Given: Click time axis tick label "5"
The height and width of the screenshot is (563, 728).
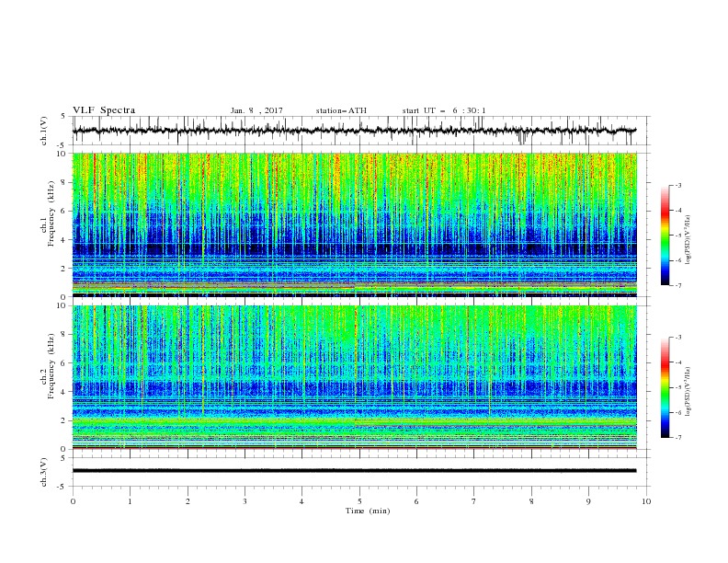Looking at the screenshot, I should (359, 501).
